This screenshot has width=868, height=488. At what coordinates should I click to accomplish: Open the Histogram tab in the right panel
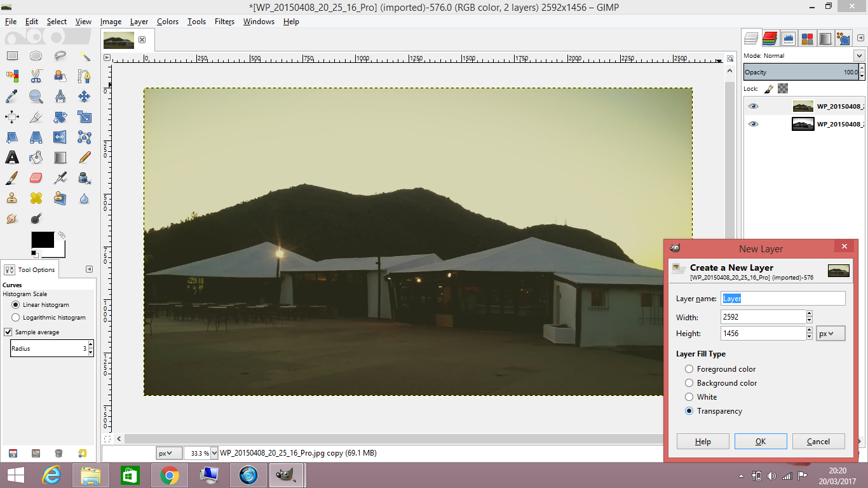pyautogui.click(x=789, y=38)
